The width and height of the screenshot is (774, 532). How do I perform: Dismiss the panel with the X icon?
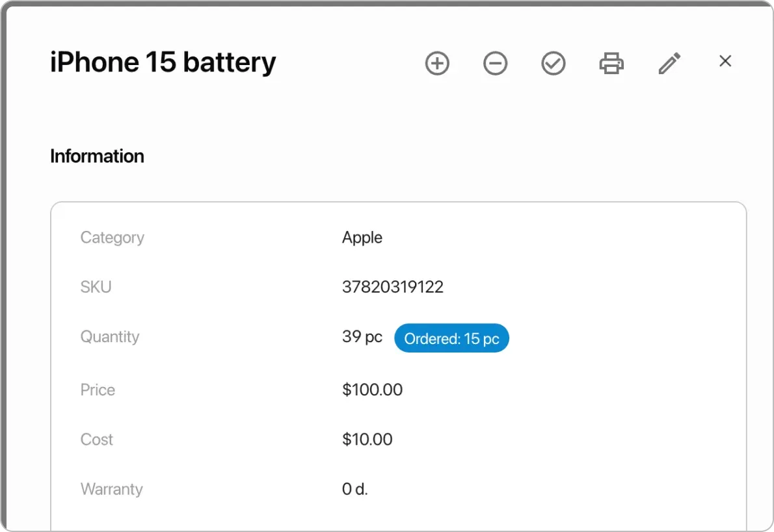coord(725,60)
